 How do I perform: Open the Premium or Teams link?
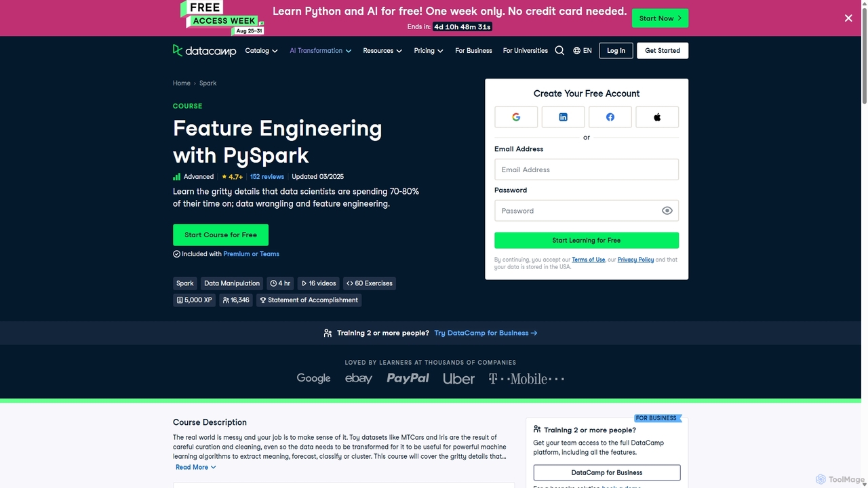251,253
